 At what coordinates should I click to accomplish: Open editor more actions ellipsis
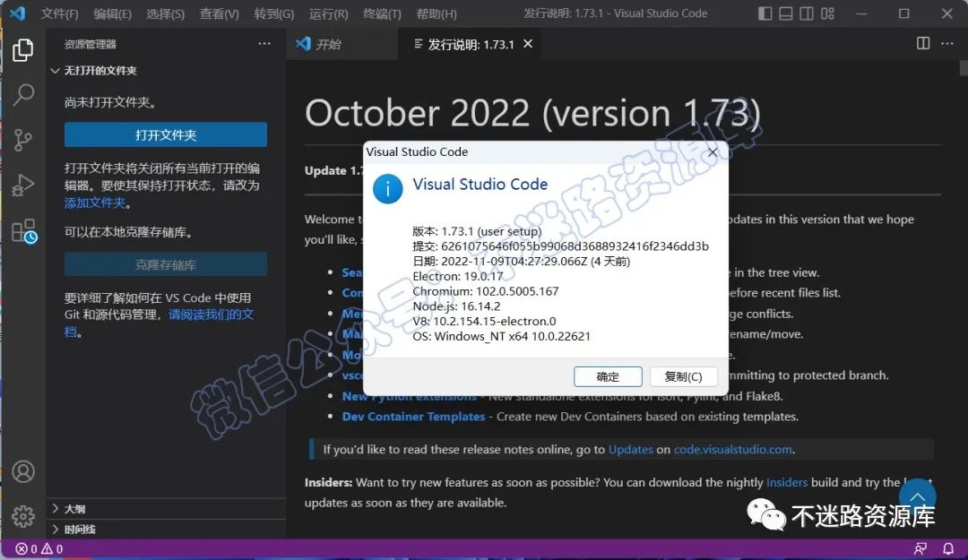pos(947,43)
